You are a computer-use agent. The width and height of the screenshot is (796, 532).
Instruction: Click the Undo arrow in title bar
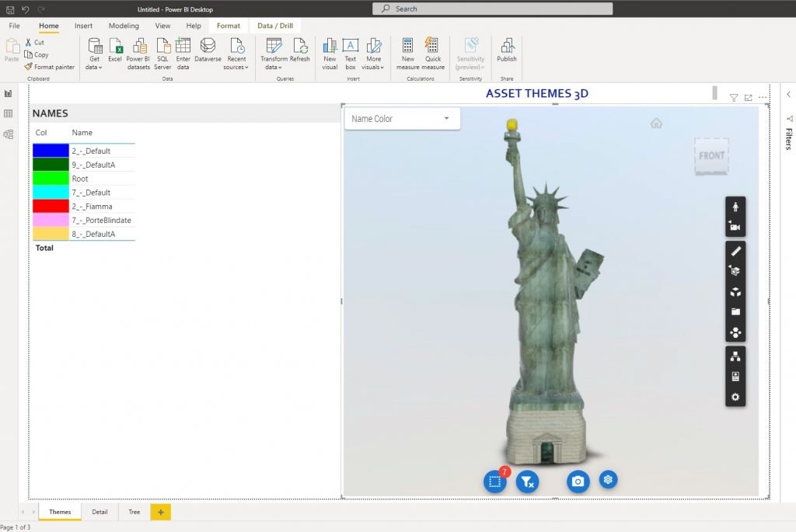[x=26, y=9]
